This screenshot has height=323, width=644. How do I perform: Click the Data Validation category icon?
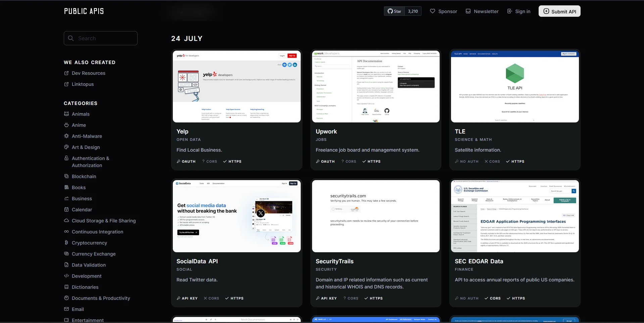pos(66,265)
